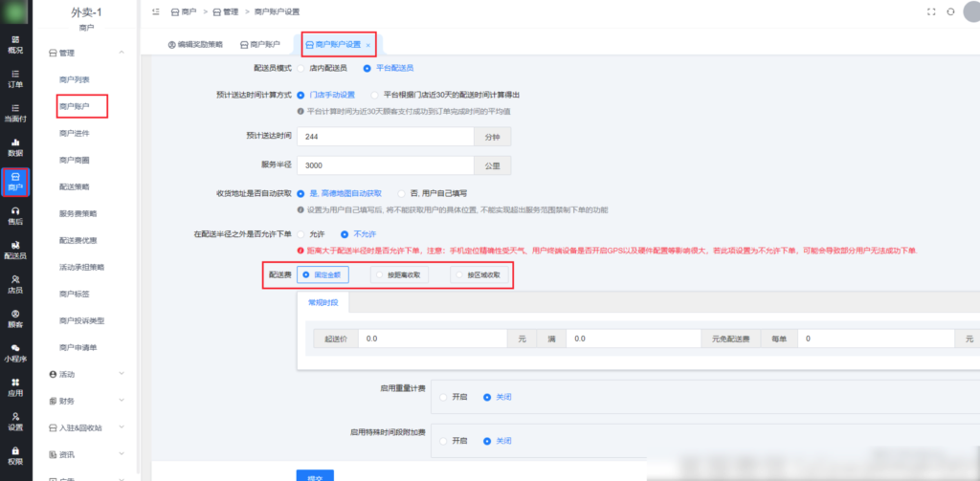The height and width of the screenshot is (481, 980).
Task: Enable 启用重量计费 with 开启
Action: coord(443,397)
